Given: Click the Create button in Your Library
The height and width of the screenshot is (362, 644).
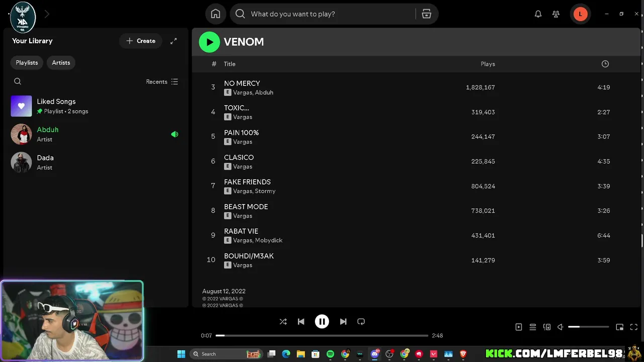Looking at the screenshot, I should tap(141, 41).
